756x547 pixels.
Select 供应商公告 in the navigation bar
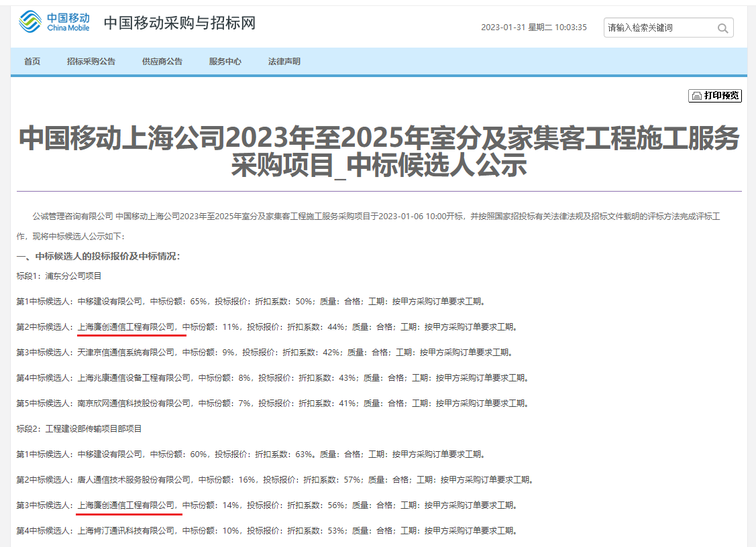coord(162,62)
